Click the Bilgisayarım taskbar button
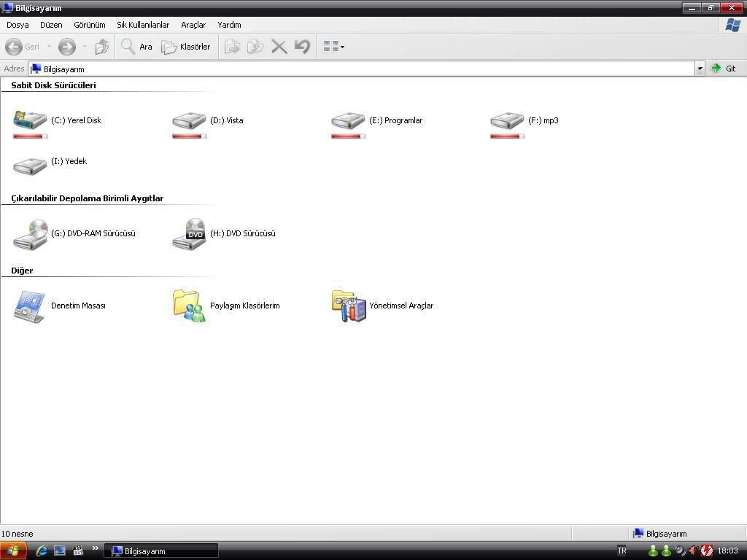The width and height of the screenshot is (747, 560). coord(161,551)
